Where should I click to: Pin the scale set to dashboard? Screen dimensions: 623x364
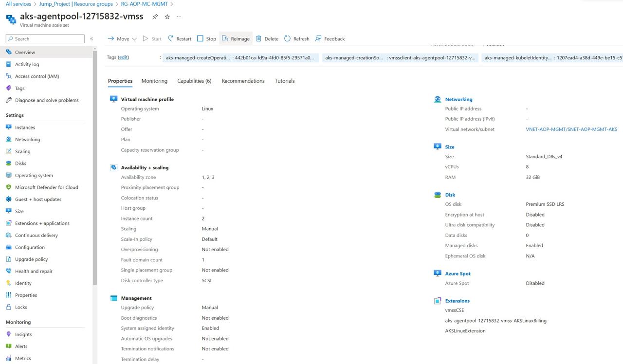pos(155,17)
